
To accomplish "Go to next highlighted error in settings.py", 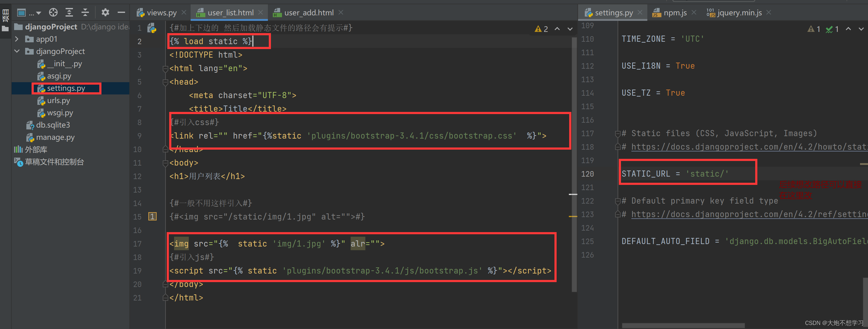I will pyautogui.click(x=861, y=29).
